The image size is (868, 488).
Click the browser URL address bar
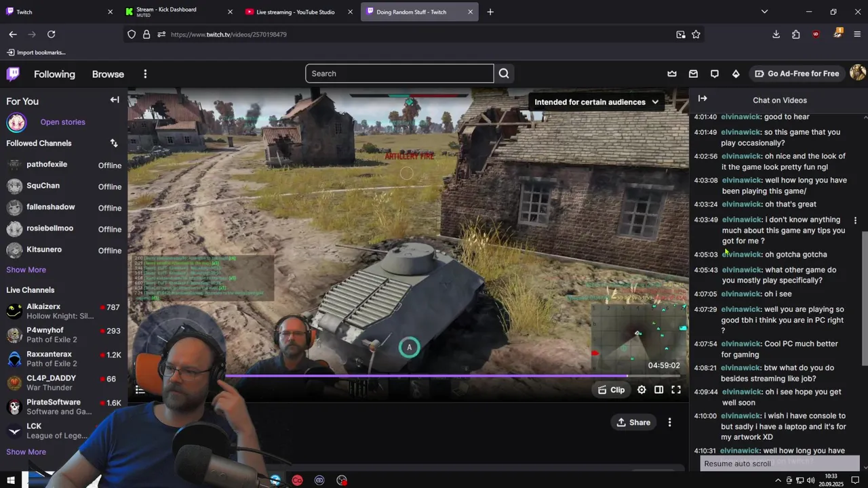pyautogui.click(x=414, y=35)
